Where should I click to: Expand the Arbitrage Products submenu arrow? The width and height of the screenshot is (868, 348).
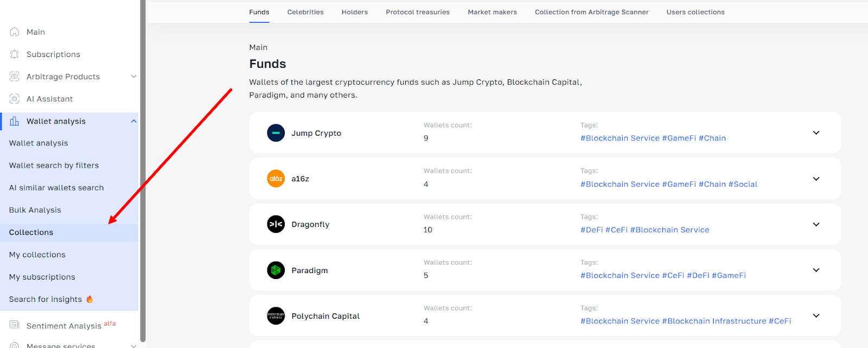click(x=133, y=77)
